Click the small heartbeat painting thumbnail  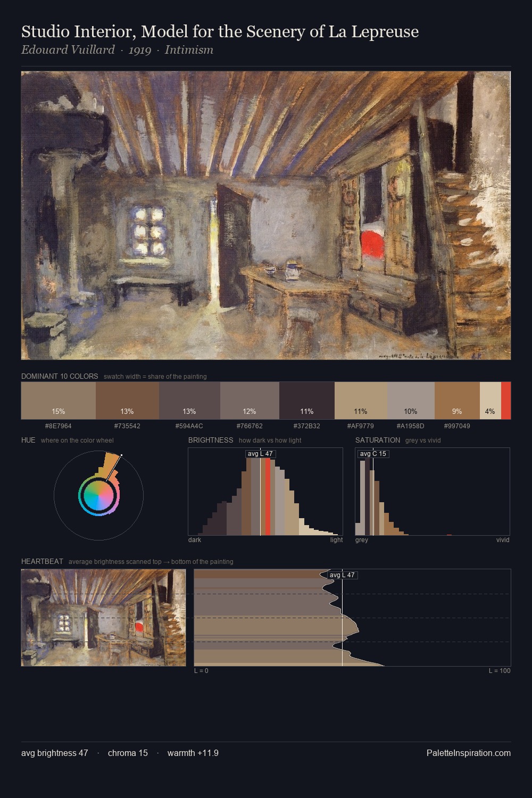pos(104,618)
